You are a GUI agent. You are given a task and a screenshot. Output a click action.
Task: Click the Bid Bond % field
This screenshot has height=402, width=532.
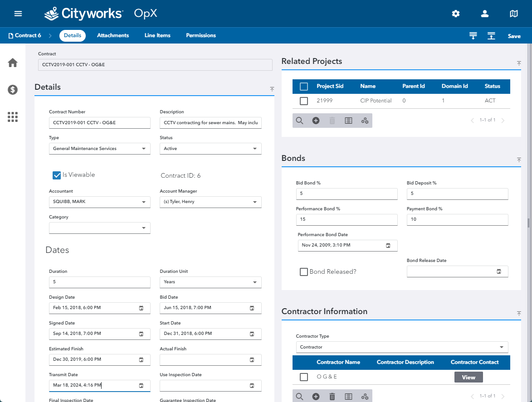347,194
